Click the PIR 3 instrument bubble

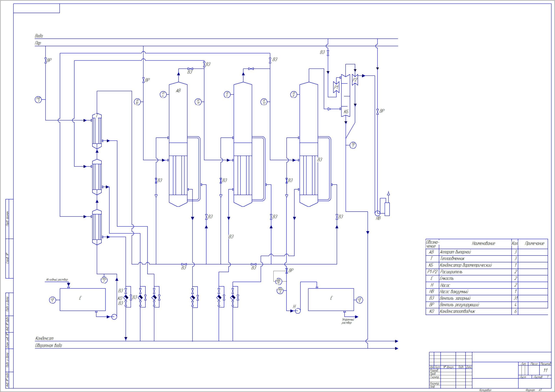point(38,99)
